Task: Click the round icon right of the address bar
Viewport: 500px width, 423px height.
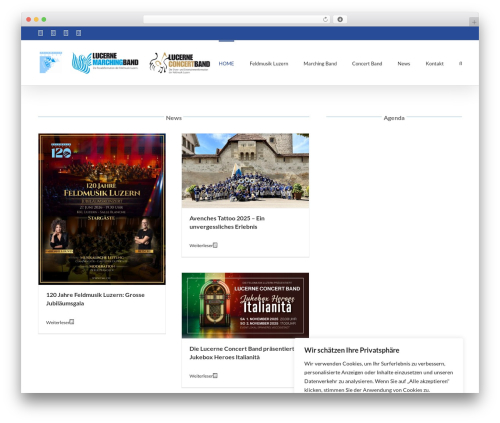Action: (x=340, y=19)
